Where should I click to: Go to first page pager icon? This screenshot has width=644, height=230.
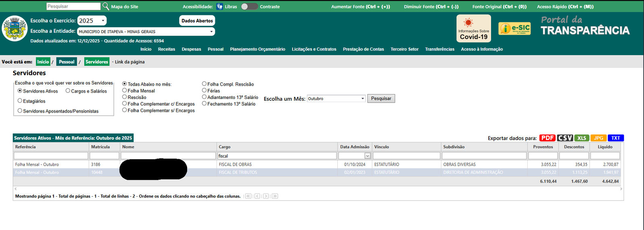248,196
